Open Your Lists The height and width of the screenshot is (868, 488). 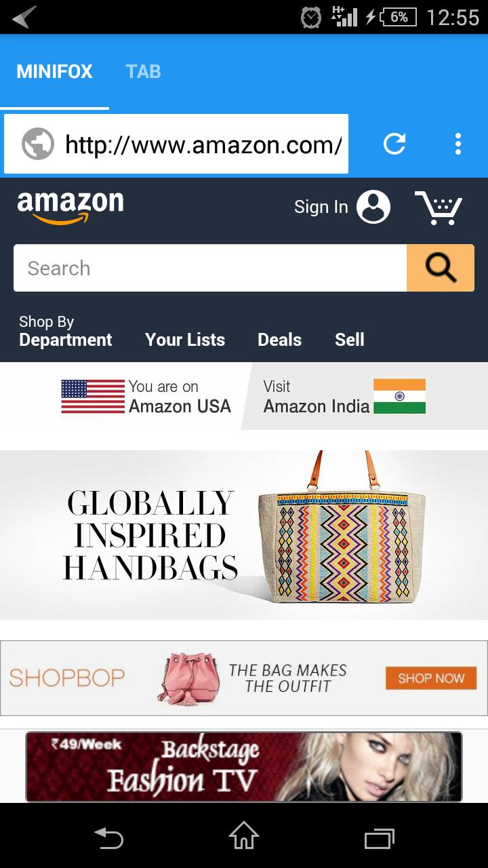click(x=185, y=340)
